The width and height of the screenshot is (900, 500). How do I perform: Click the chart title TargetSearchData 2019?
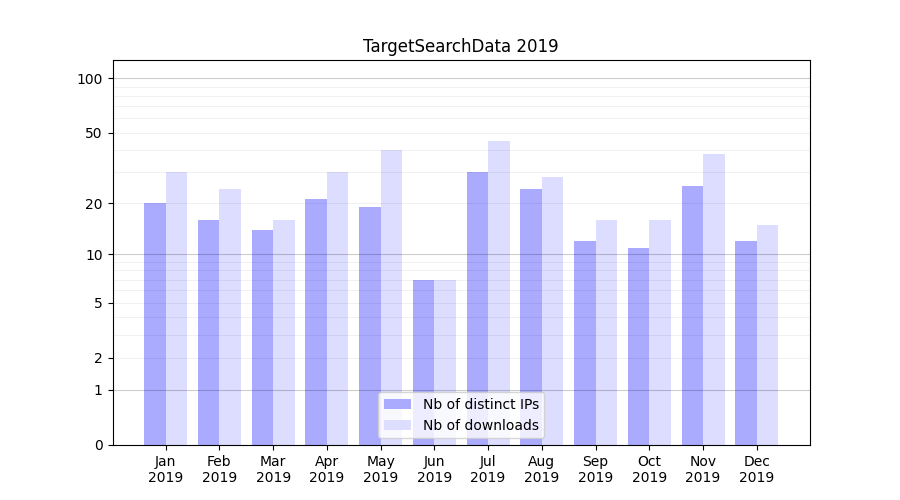pos(460,46)
